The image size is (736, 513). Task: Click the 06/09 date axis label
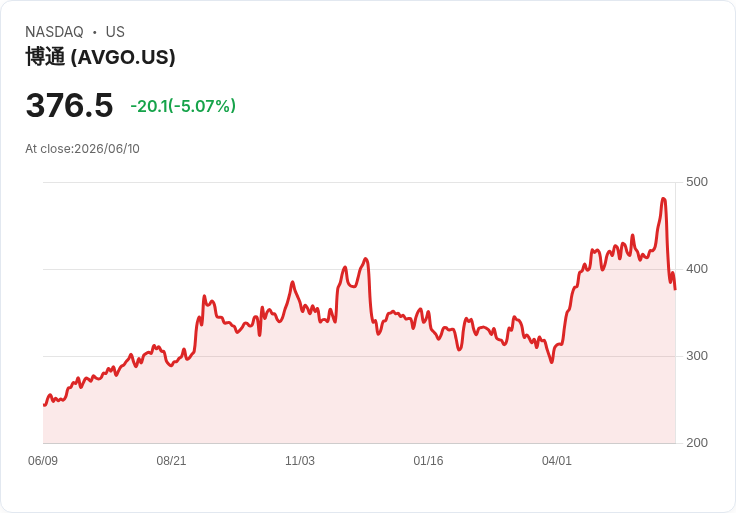[x=43, y=461]
